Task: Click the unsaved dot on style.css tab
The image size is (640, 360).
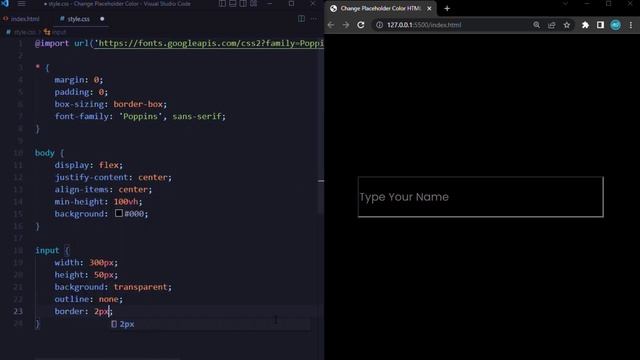Action: click(x=102, y=19)
